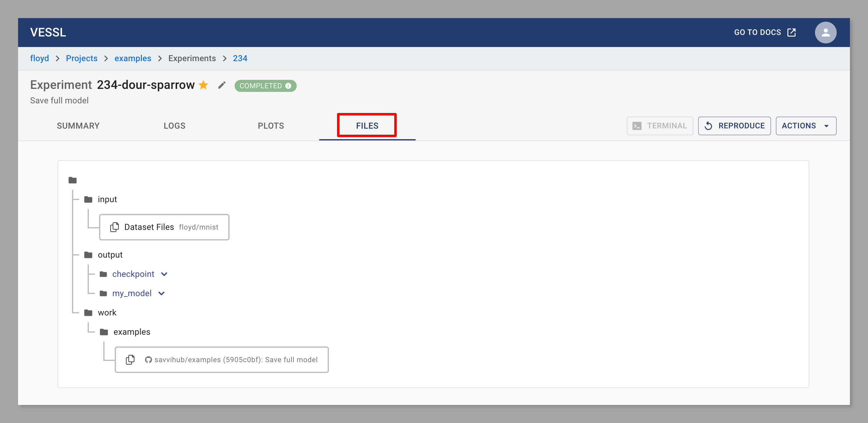
Task: Click the output folder icon
Action: point(88,255)
